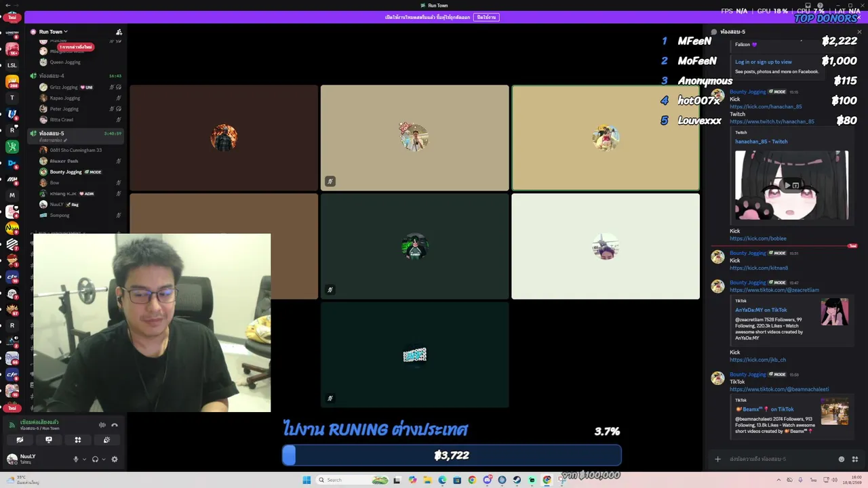
Task: Open the T server icon
Action: tap(12, 98)
